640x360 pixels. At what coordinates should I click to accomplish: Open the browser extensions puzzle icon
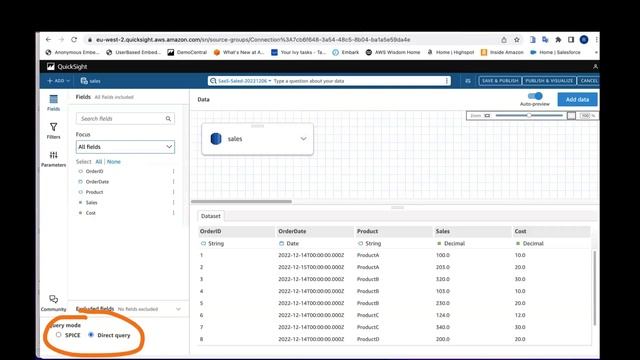click(x=558, y=40)
